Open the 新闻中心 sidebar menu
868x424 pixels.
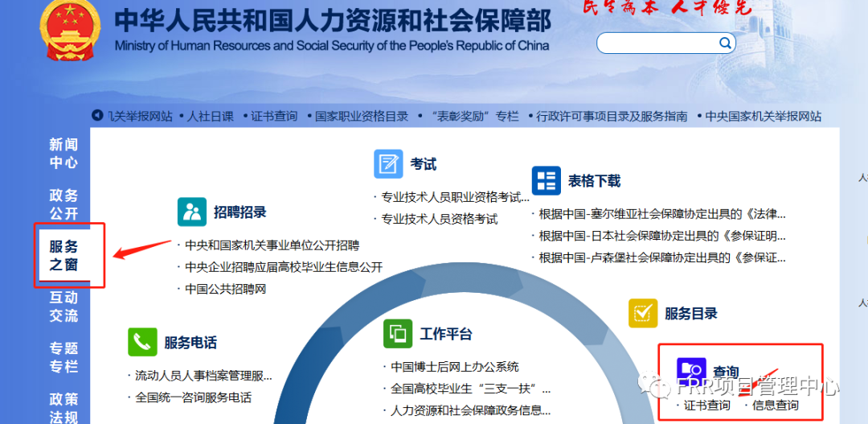pos(63,153)
